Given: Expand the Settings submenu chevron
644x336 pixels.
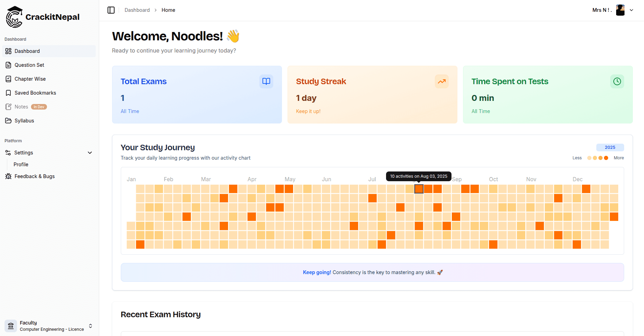Looking at the screenshot, I should 90,152.
